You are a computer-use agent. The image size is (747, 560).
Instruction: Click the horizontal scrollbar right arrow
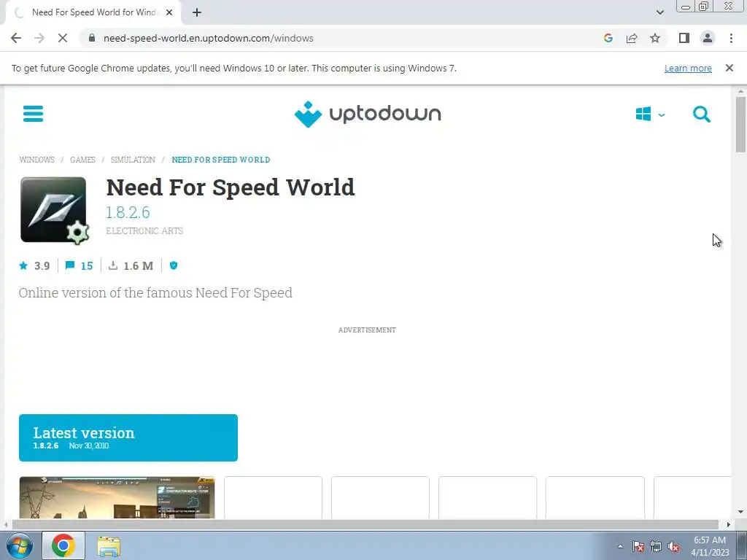[729, 525]
